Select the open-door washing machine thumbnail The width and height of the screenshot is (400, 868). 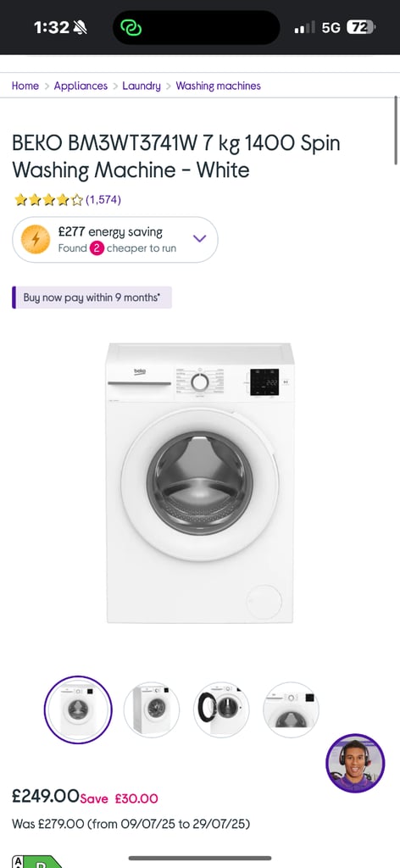(221, 709)
